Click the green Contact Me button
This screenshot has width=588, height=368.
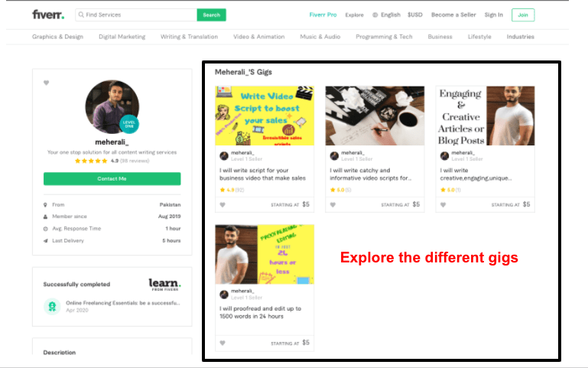point(112,178)
